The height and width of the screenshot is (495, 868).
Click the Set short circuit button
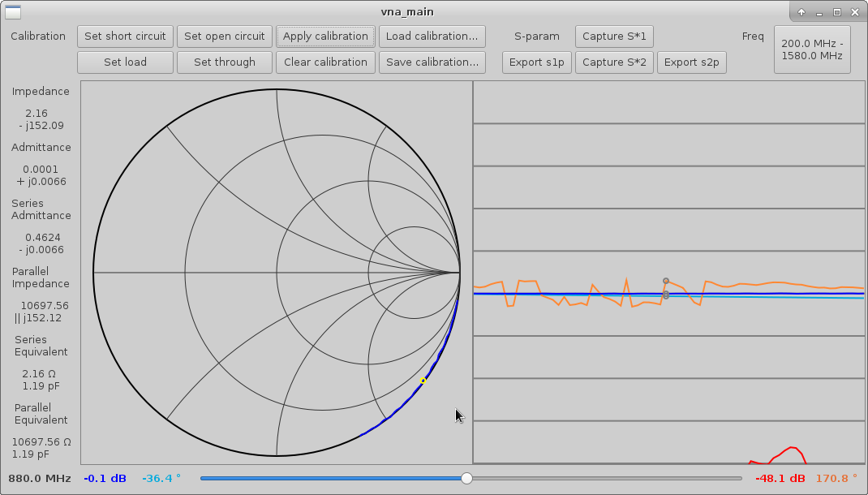pos(125,37)
